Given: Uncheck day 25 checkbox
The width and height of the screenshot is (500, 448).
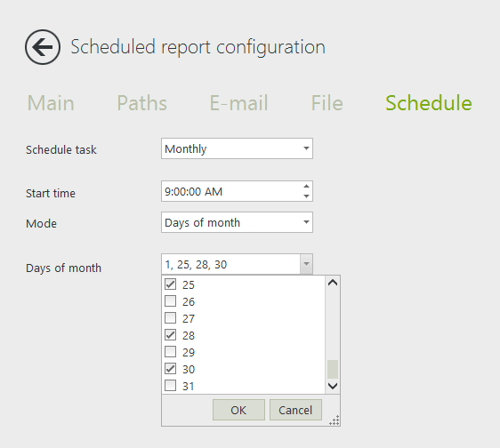Looking at the screenshot, I should tap(170, 284).
